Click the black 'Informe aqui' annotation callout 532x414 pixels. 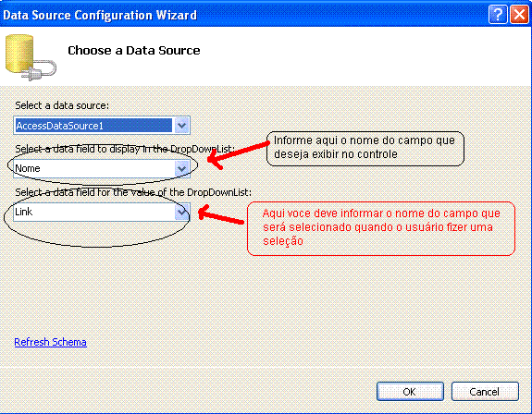(365, 149)
